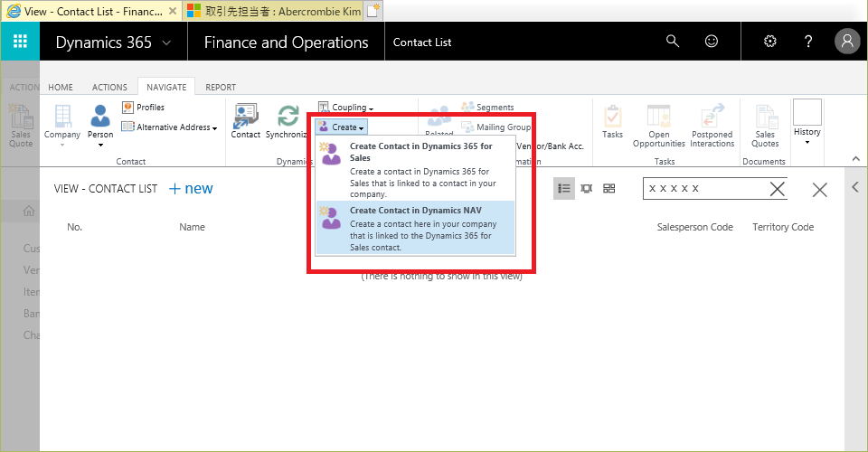Screen dimensions: 868x452
Task: Open Profiles in the ribbon
Action: 144,108
